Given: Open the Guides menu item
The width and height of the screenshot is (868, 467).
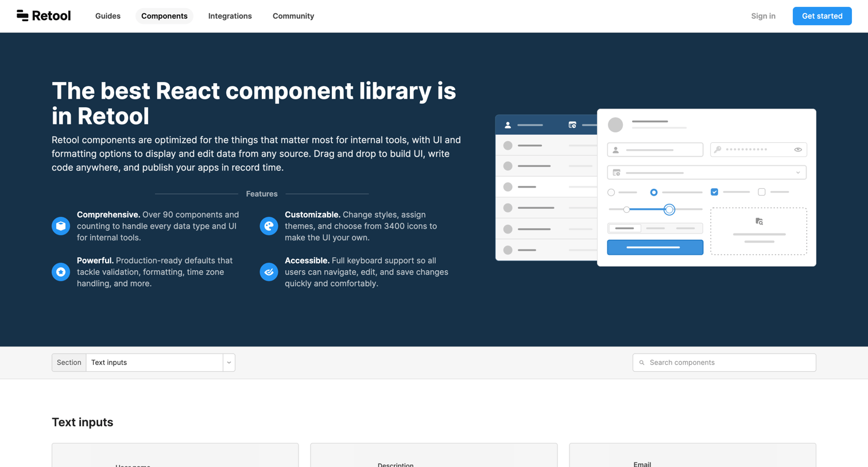Looking at the screenshot, I should [108, 16].
